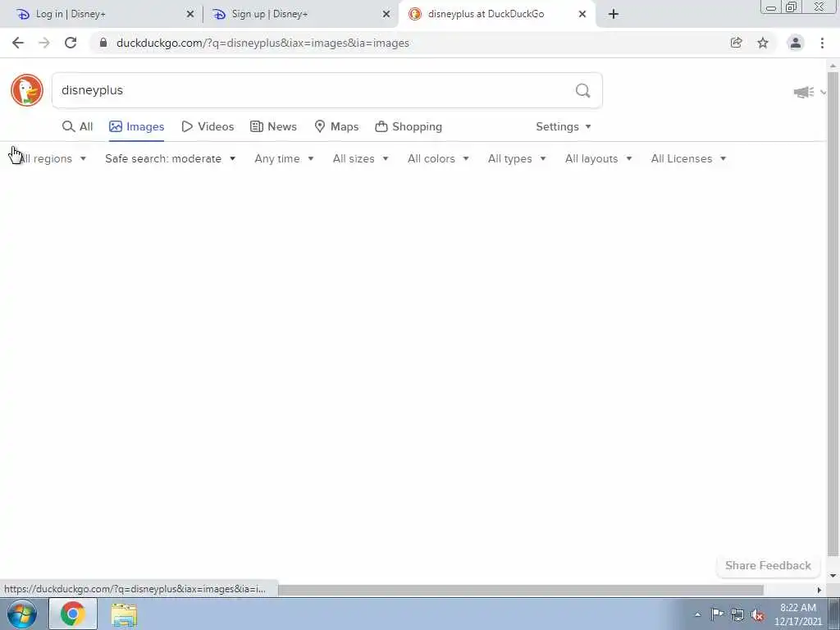Click the browser forward arrow
Image resolution: width=840 pixels, height=630 pixels.
coord(44,43)
